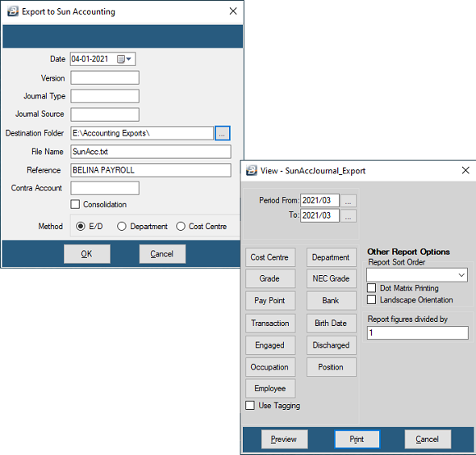Click the Department filter button
Viewport: 476px width, 455px height.
pos(332,257)
